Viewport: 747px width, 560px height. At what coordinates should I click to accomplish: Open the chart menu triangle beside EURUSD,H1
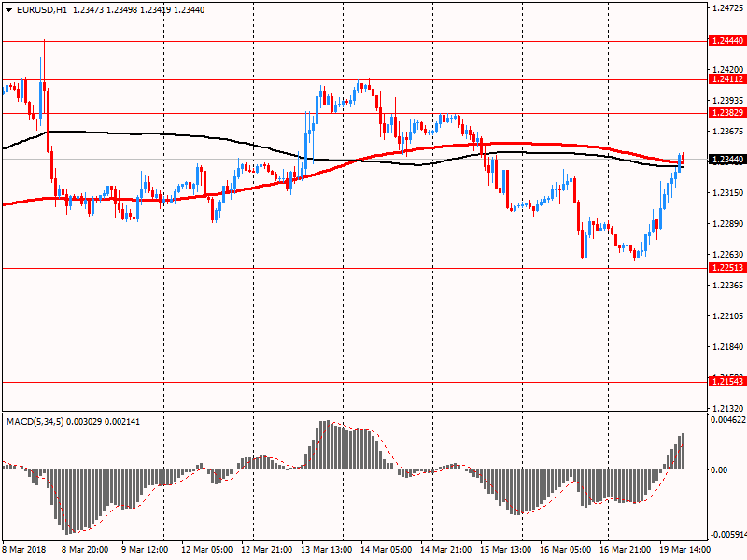tap(9, 10)
